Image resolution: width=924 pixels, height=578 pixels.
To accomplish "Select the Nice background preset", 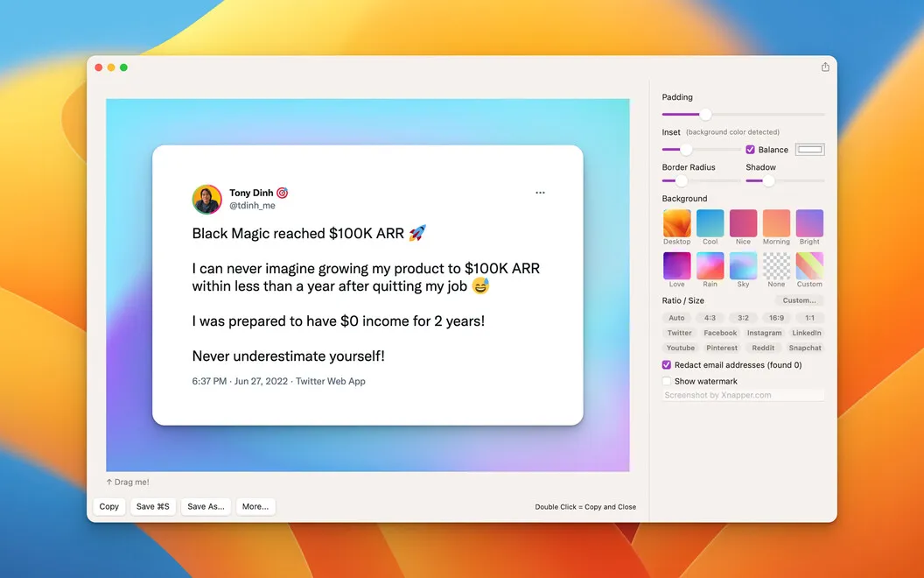I will [x=743, y=223].
